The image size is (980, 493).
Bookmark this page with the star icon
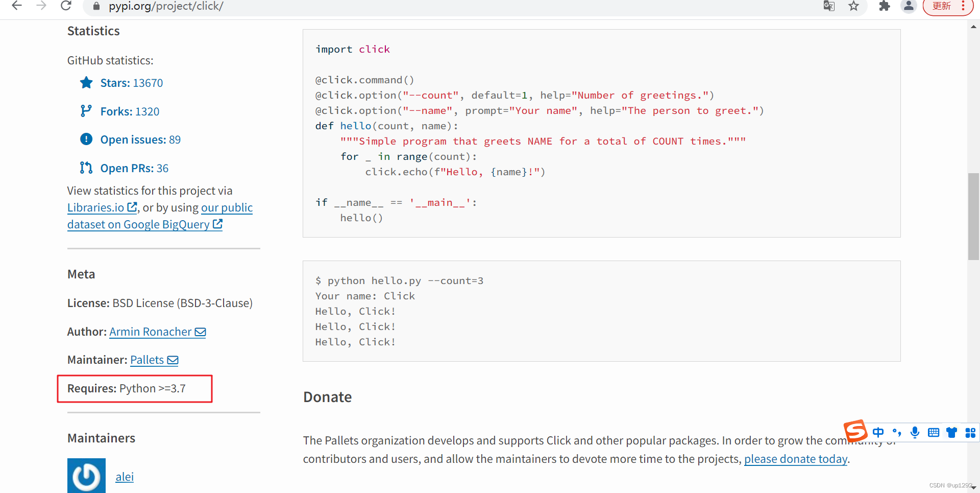pos(854,6)
